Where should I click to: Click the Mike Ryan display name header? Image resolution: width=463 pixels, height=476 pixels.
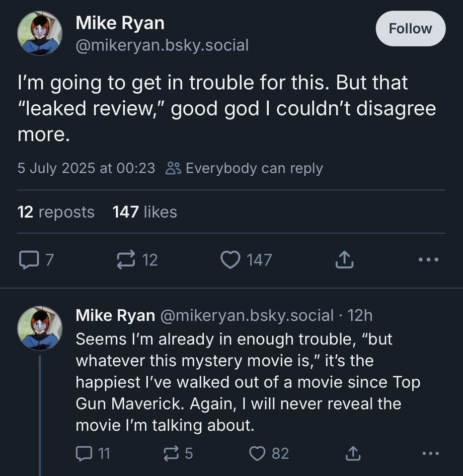pos(120,22)
